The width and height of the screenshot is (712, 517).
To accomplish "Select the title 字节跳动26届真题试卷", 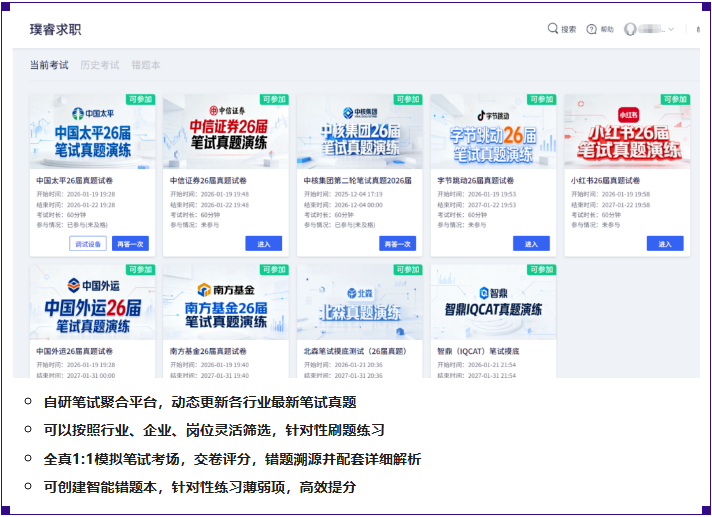I will pyautogui.click(x=475, y=181).
